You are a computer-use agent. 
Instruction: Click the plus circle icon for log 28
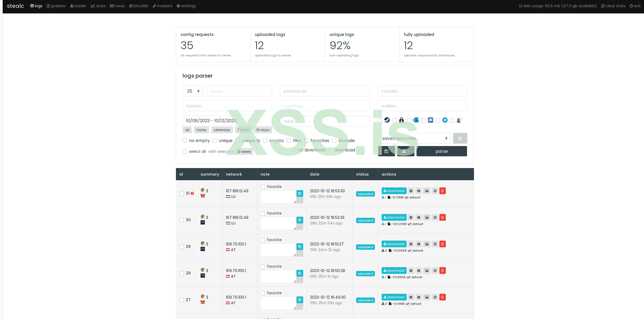pos(411,271)
